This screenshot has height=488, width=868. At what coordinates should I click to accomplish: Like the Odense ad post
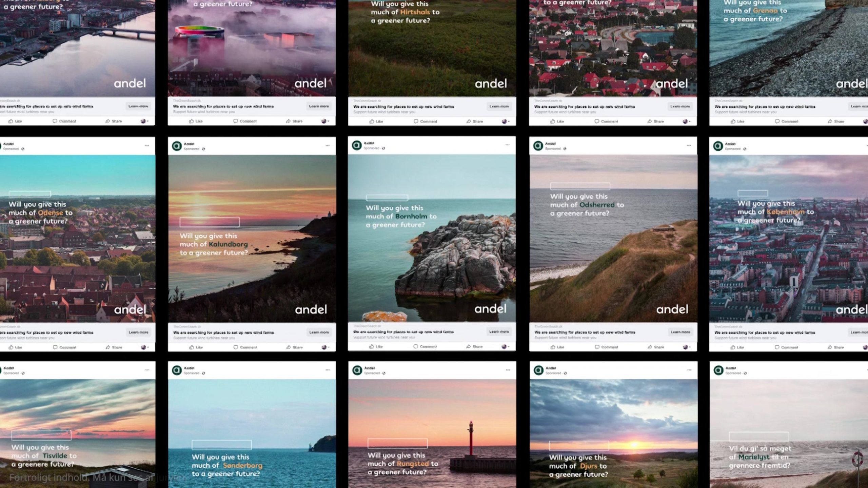tap(15, 347)
